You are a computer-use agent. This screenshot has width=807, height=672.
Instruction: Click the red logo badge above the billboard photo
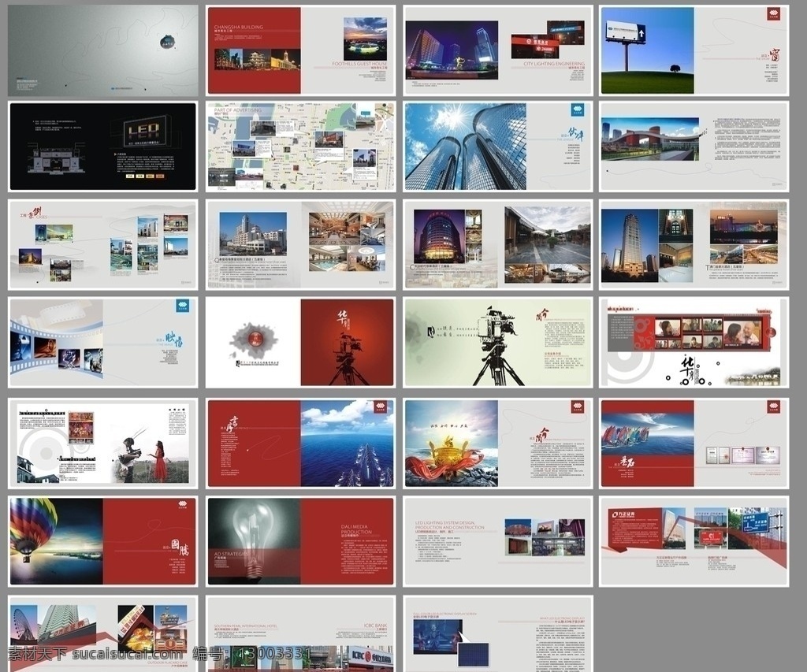pyautogui.click(x=774, y=14)
